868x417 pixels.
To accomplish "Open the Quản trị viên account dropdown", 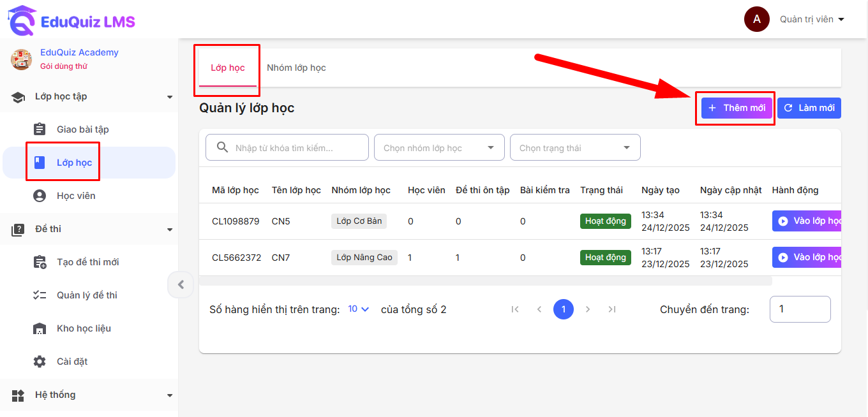I will click(x=812, y=19).
